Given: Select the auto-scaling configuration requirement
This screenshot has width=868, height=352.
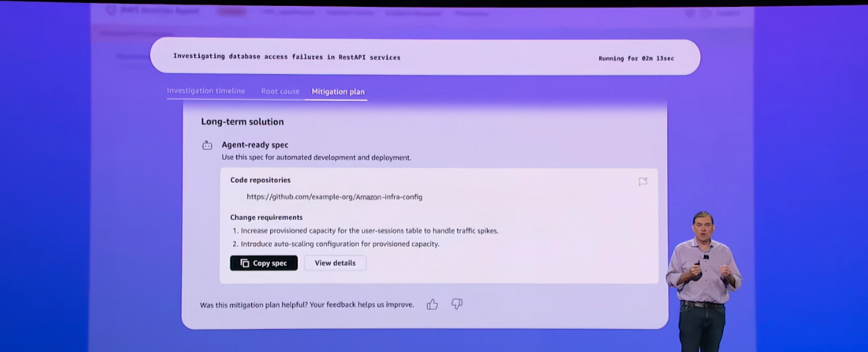Looking at the screenshot, I should 340,244.
